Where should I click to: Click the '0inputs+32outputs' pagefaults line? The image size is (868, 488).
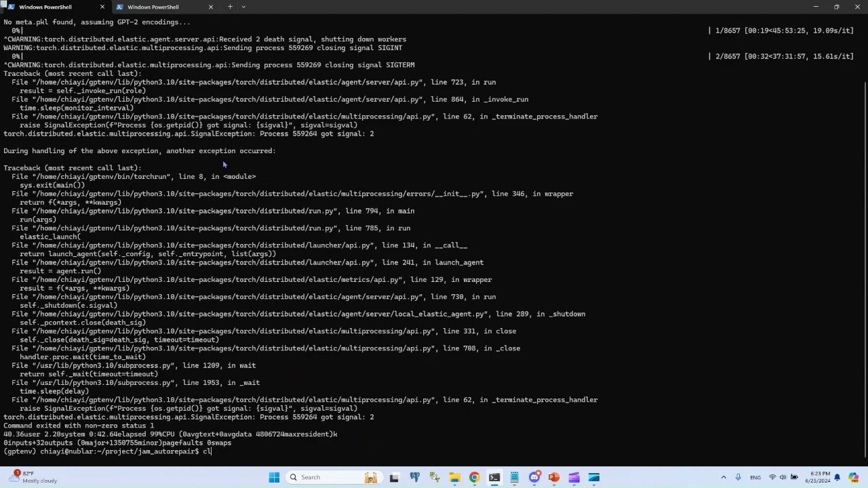(x=117, y=443)
